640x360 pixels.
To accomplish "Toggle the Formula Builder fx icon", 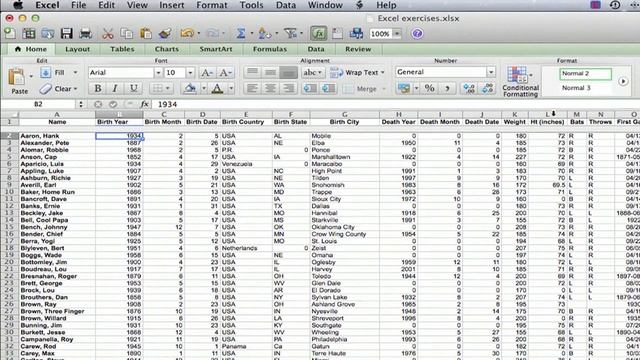I will [318, 33].
